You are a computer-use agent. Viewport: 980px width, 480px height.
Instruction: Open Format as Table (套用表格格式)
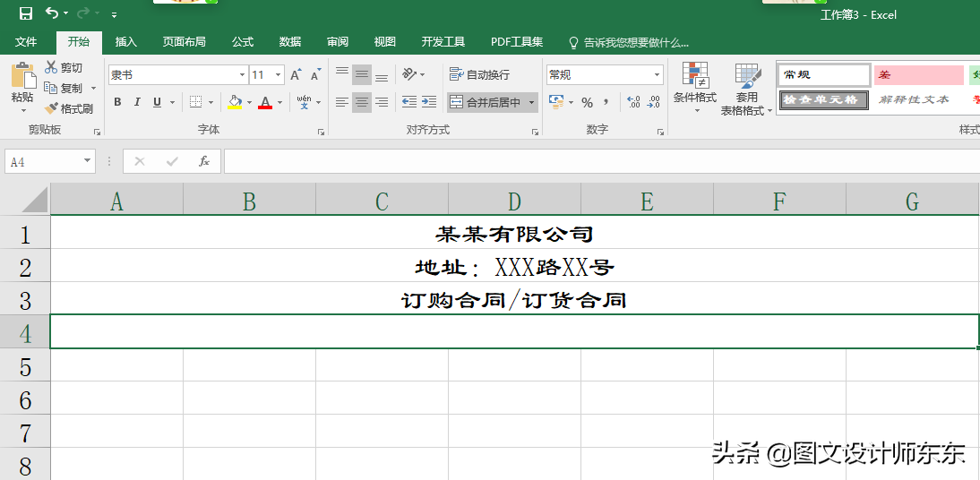746,90
